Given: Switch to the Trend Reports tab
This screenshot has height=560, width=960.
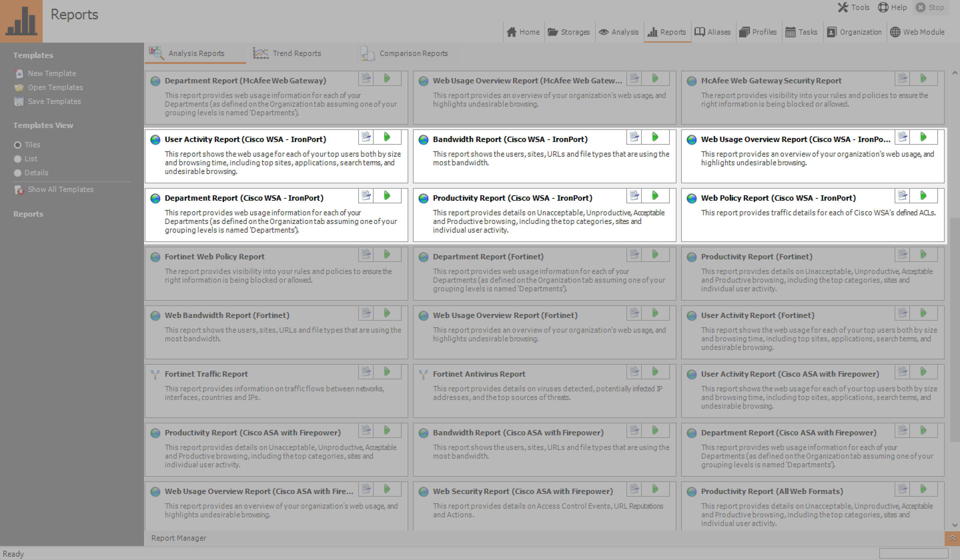Looking at the screenshot, I should pos(288,54).
